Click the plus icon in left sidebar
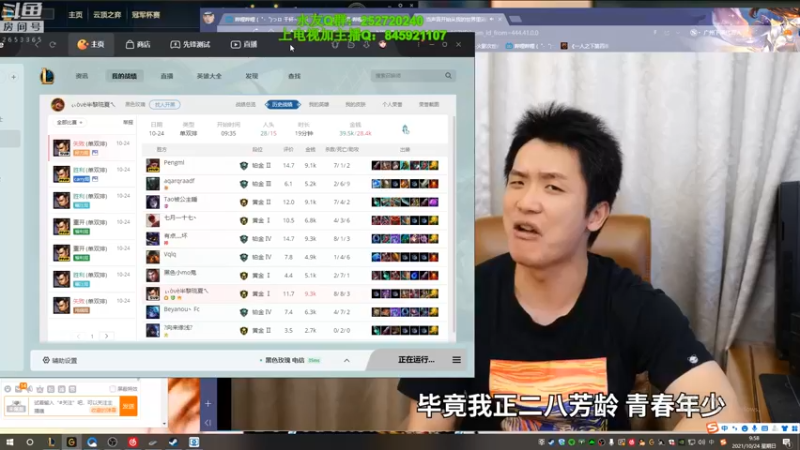The image size is (800, 450). coord(14,77)
